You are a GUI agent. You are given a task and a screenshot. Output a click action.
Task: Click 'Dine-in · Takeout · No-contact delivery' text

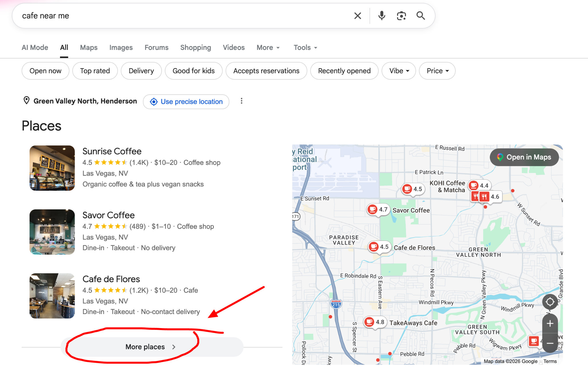(141, 312)
